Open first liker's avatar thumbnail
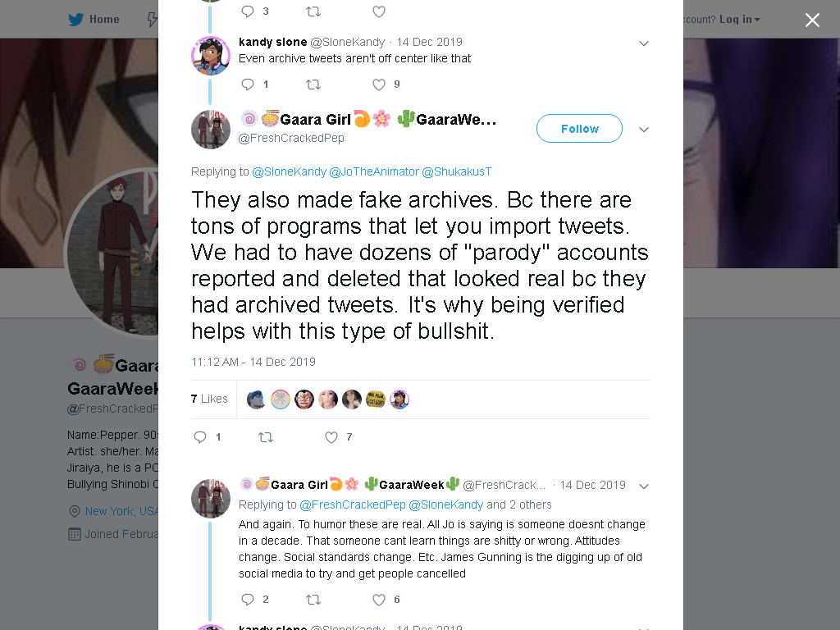The width and height of the screenshot is (840, 630). pyautogui.click(x=256, y=399)
